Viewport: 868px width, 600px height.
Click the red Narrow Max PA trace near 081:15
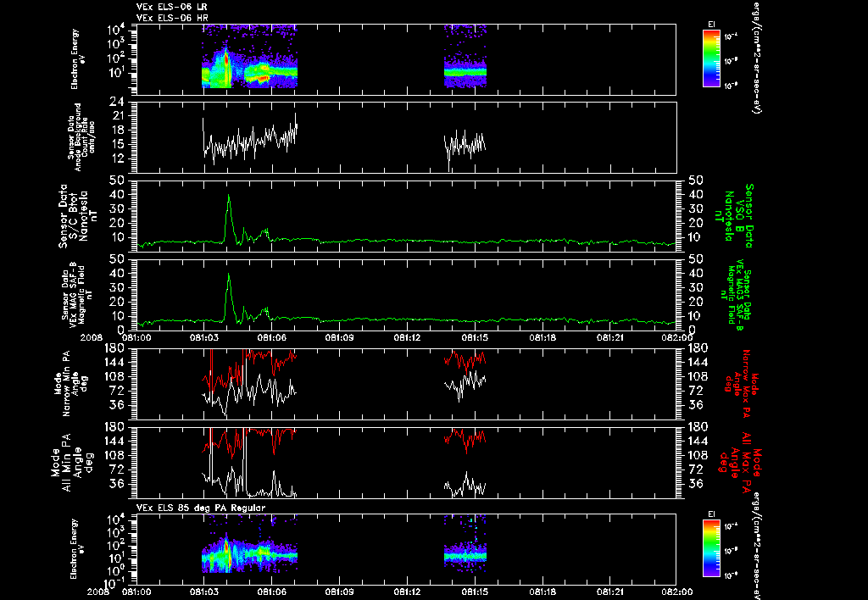465,360
